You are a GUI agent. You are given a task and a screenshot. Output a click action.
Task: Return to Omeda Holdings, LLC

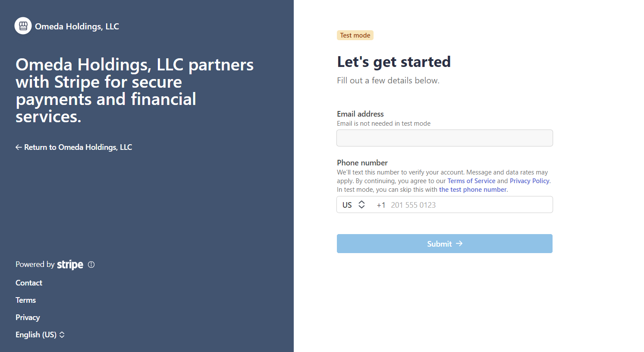tap(78, 147)
